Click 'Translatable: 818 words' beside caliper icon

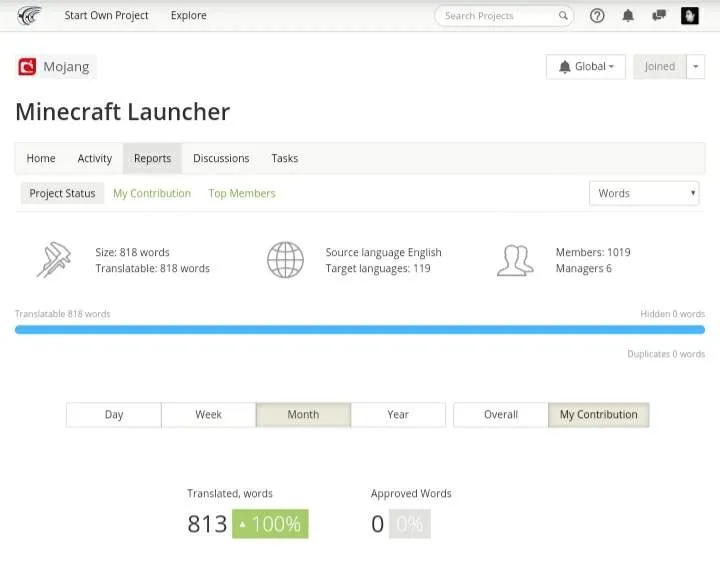pos(152,268)
